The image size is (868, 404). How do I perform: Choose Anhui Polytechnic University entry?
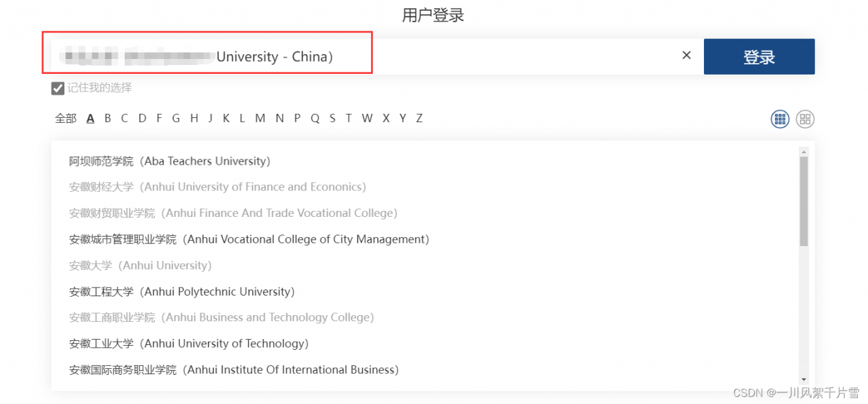pyautogui.click(x=182, y=292)
